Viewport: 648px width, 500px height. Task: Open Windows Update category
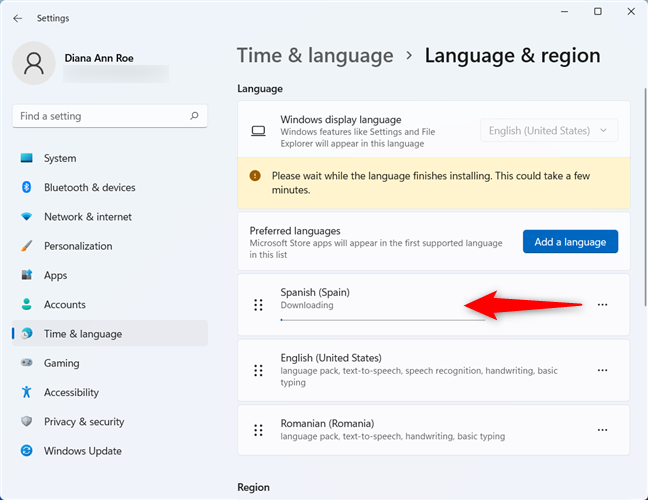110,450
